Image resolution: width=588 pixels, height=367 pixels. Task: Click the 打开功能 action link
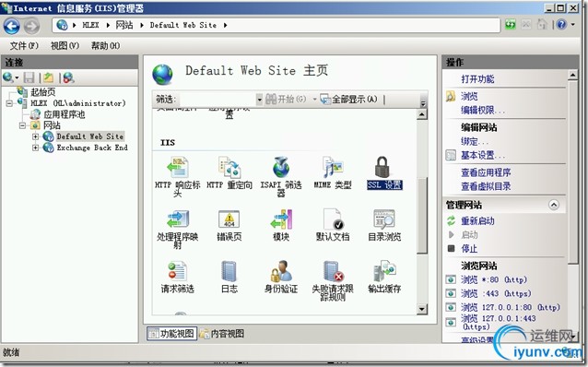477,78
